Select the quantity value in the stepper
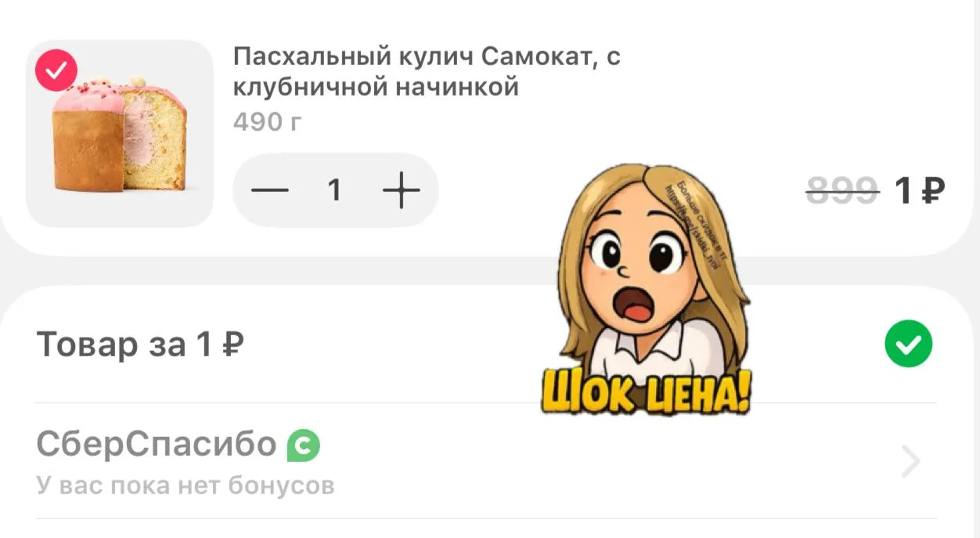 [x=334, y=190]
